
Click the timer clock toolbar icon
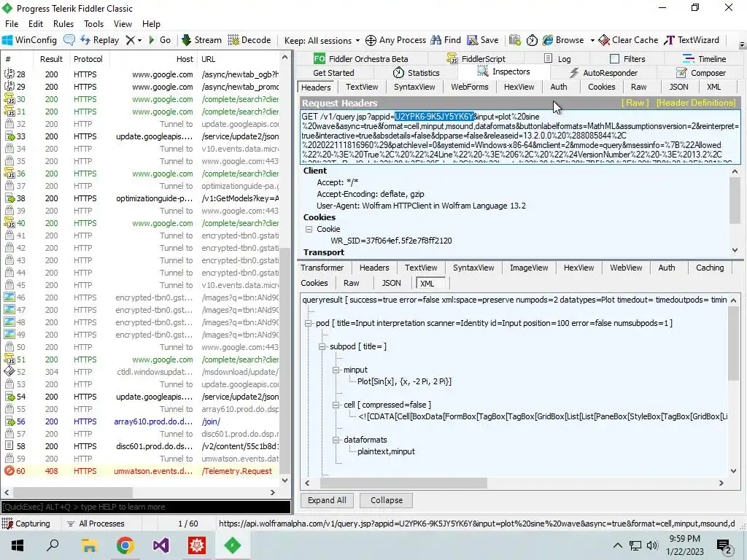point(532,41)
